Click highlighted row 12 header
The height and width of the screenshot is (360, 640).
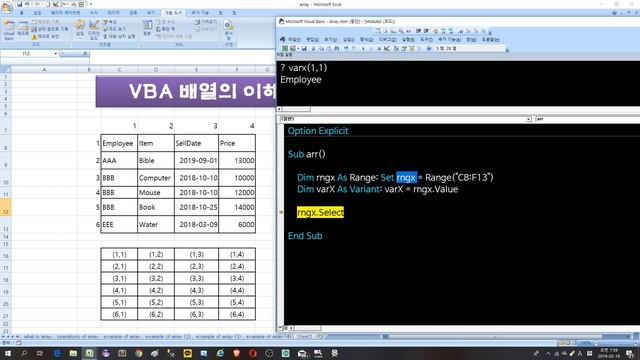[x=6, y=208]
